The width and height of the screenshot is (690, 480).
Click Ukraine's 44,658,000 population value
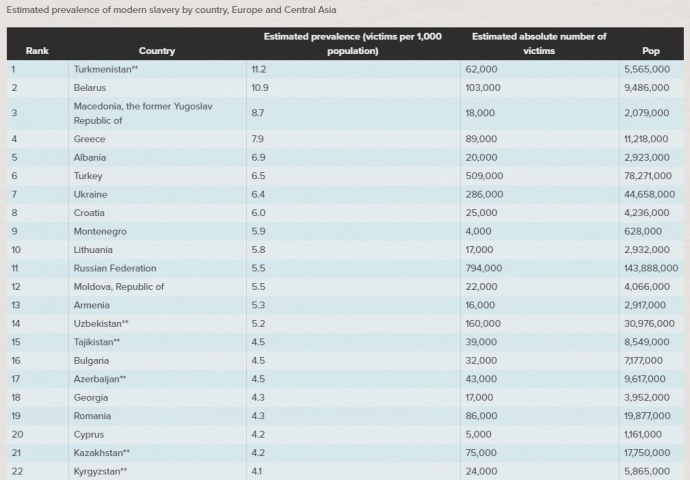[646, 194]
